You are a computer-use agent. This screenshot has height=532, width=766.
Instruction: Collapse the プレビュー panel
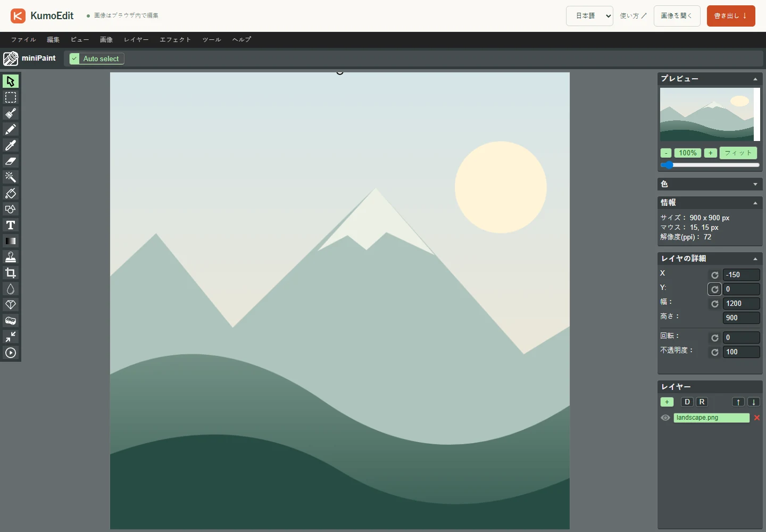[755, 79]
